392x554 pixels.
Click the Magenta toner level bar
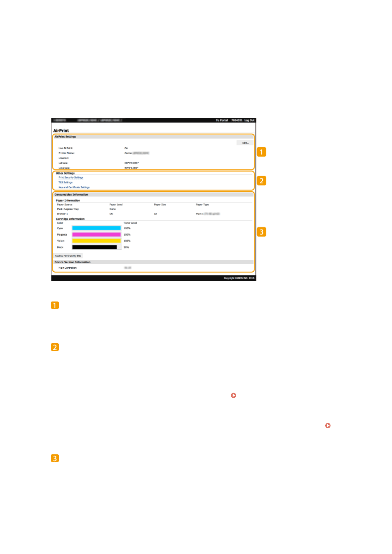tap(96, 234)
